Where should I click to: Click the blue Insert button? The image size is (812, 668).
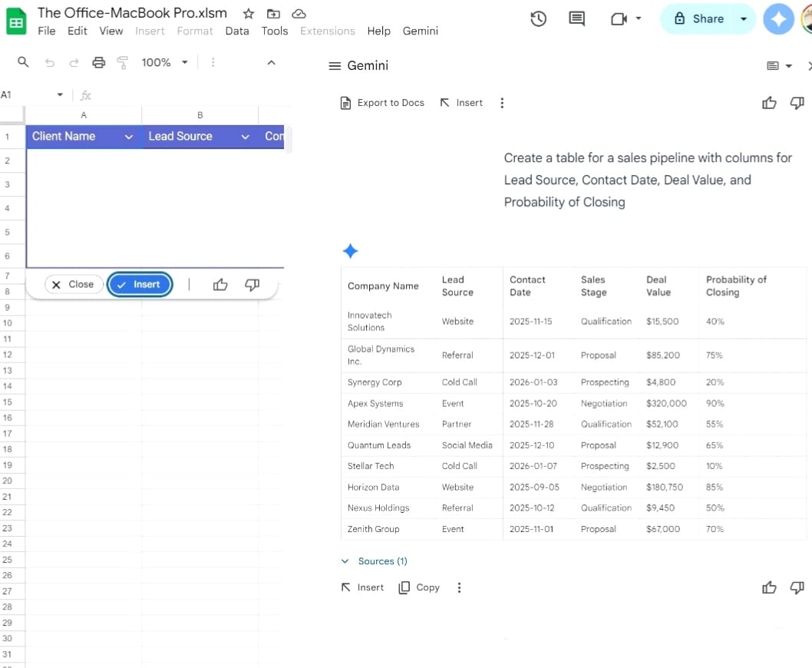pos(140,284)
